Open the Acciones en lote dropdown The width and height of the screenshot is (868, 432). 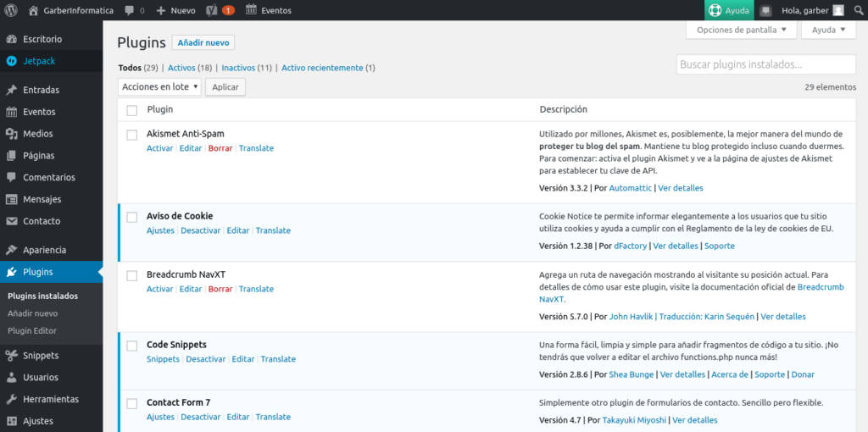pos(159,87)
